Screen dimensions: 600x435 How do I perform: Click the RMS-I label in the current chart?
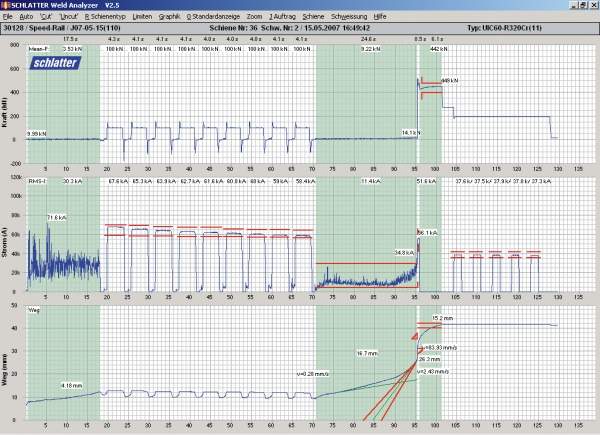click(39, 182)
